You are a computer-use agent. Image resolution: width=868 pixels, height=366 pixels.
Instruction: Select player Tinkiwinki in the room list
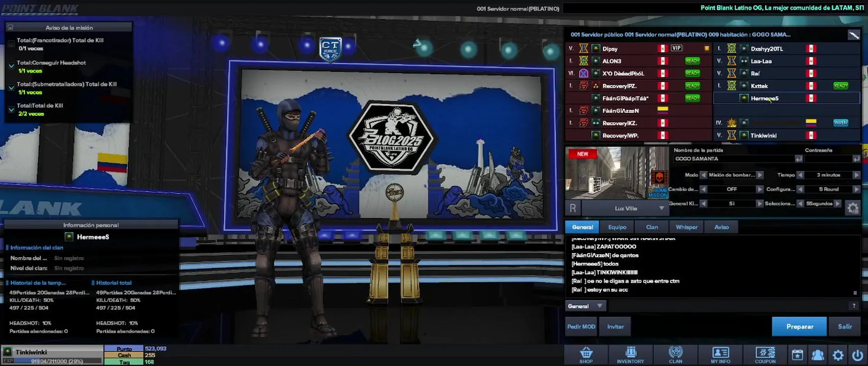(787, 135)
